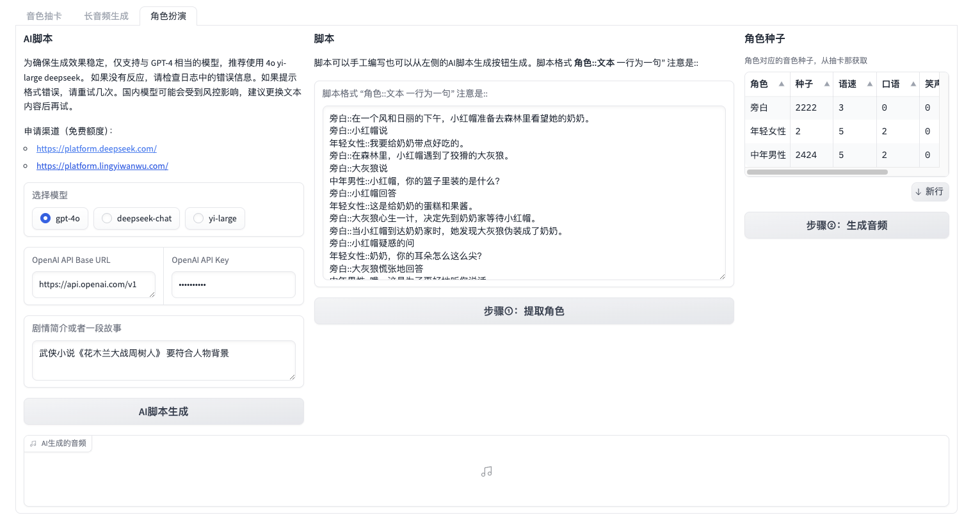Click the AI生成的音频 label icon
The height and width of the screenshot is (522, 980).
(x=33, y=443)
